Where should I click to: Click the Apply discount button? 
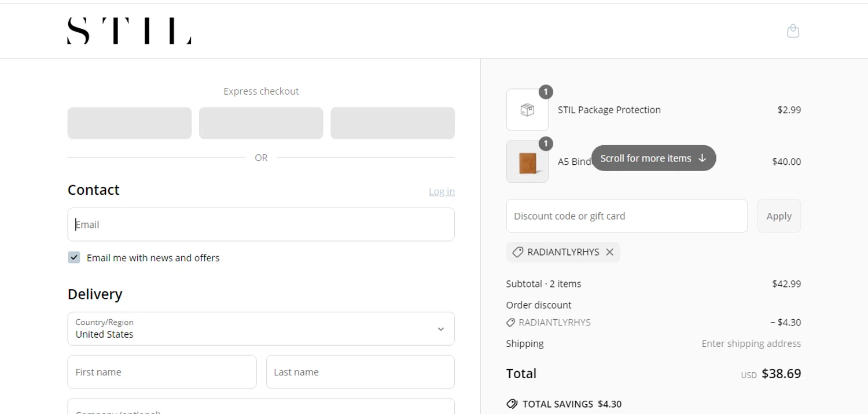(779, 216)
